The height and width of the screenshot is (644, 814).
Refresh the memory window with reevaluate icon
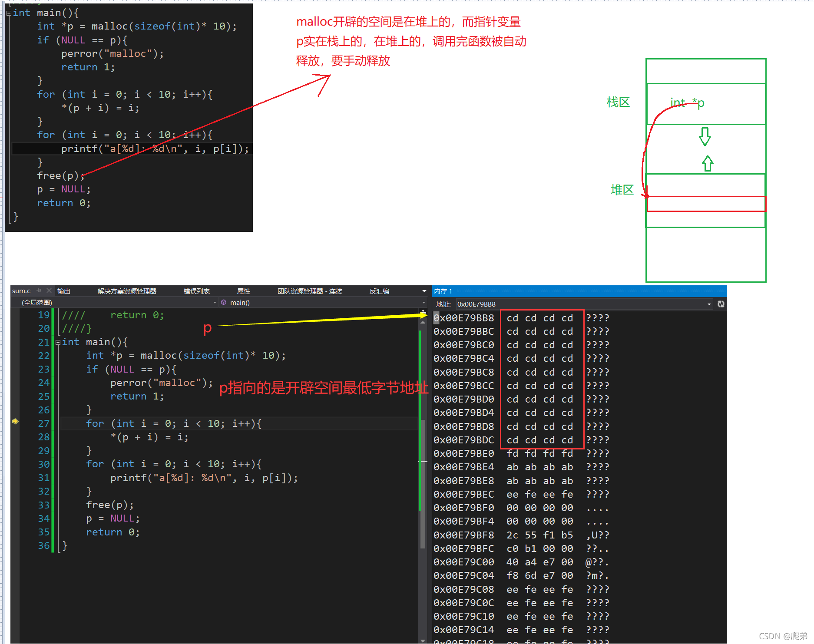click(721, 304)
